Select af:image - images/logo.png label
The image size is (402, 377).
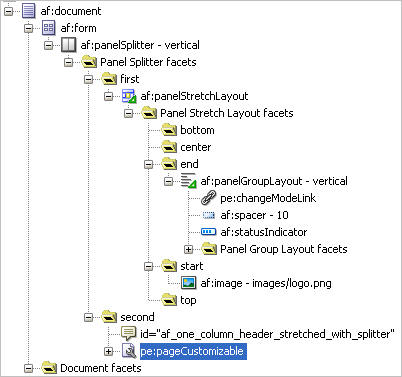point(266,283)
